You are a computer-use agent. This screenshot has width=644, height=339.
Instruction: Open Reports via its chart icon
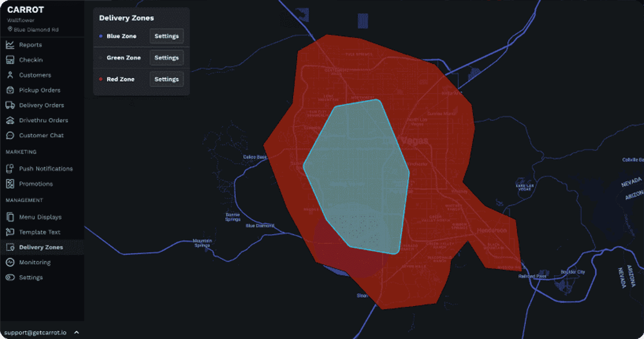[10, 45]
